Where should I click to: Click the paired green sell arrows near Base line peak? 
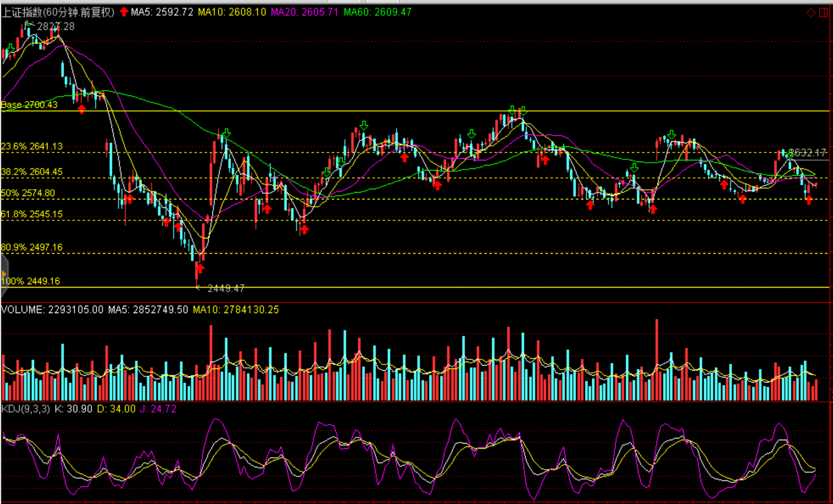coord(518,110)
